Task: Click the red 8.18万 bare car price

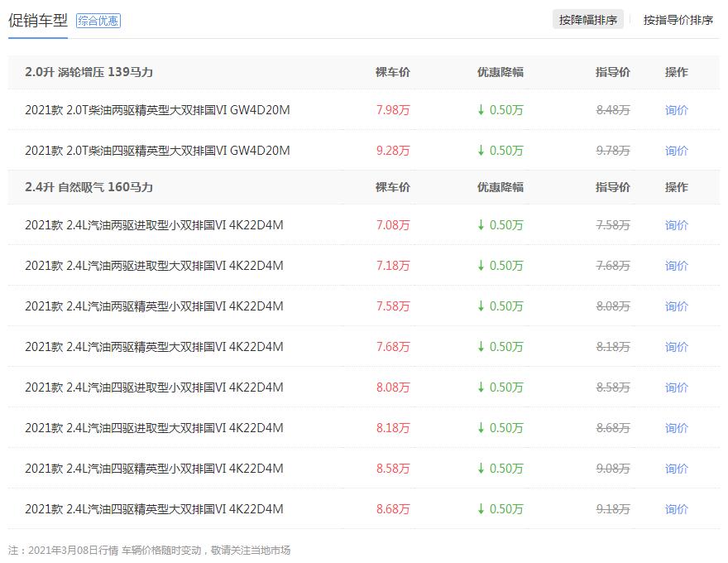Action: pyautogui.click(x=393, y=428)
